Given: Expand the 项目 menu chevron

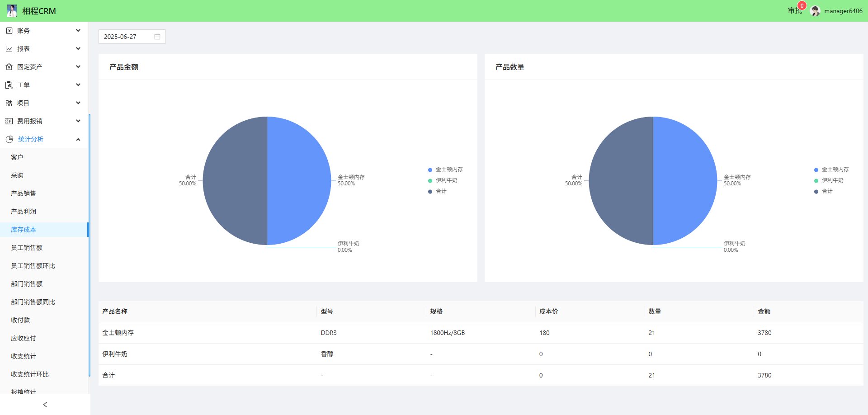Looking at the screenshot, I should pos(78,103).
